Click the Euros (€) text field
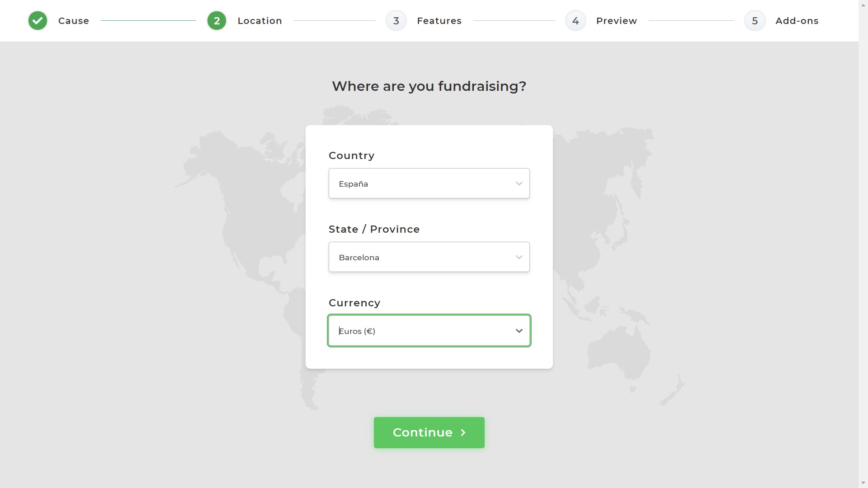Image resolution: width=868 pixels, height=488 pixels. (357, 331)
